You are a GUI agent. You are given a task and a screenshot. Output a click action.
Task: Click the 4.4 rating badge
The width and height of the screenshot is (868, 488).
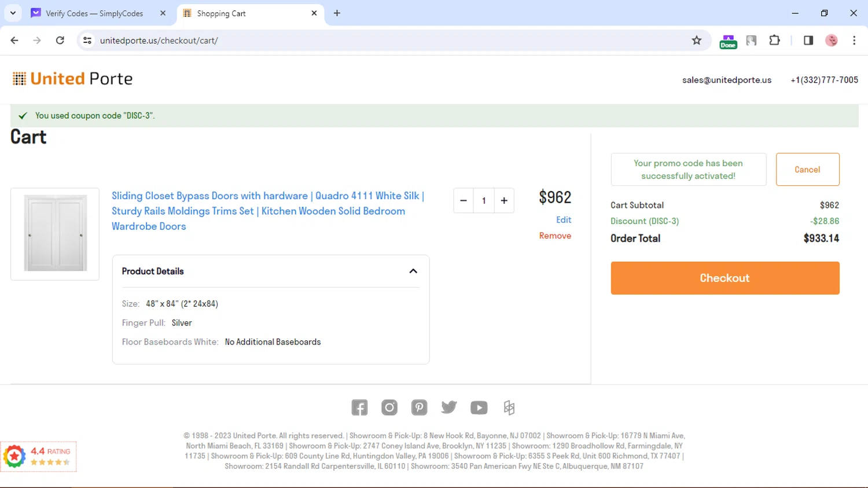click(x=38, y=456)
